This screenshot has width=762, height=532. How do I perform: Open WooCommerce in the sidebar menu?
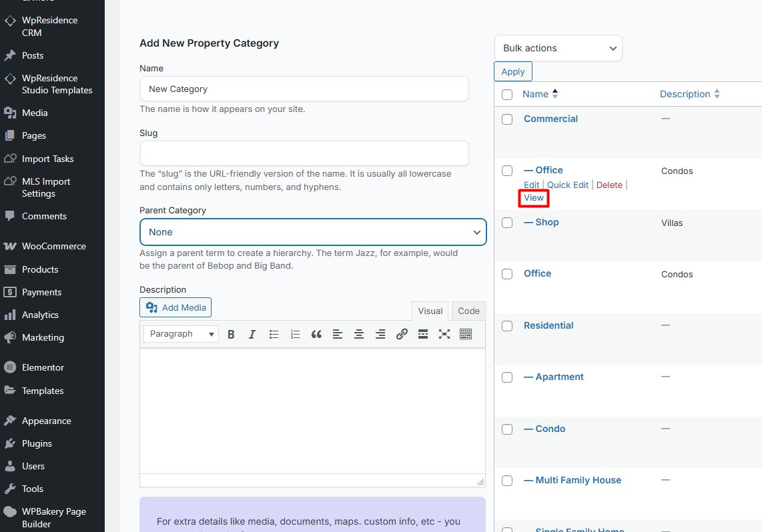pyautogui.click(x=53, y=246)
